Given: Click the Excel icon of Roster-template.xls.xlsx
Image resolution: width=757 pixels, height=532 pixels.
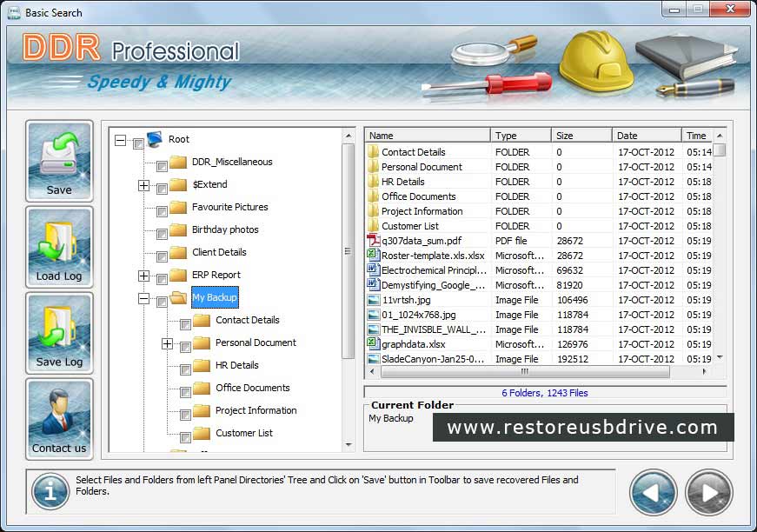Looking at the screenshot, I should 373,255.
